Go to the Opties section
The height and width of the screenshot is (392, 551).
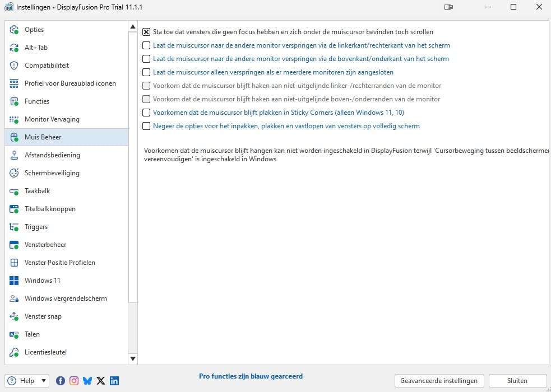[66, 30]
